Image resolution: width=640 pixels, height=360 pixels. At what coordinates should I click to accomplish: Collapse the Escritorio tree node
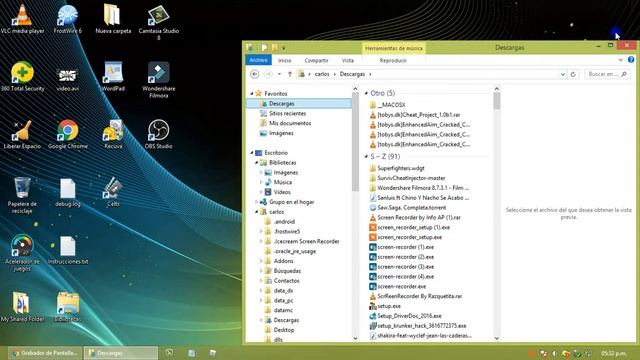pos(252,153)
